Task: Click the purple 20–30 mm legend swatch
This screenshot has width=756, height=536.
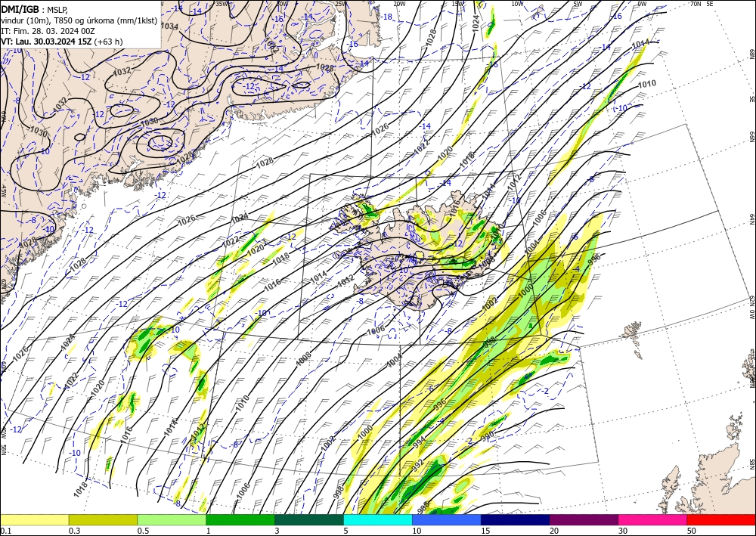Action: (584, 519)
